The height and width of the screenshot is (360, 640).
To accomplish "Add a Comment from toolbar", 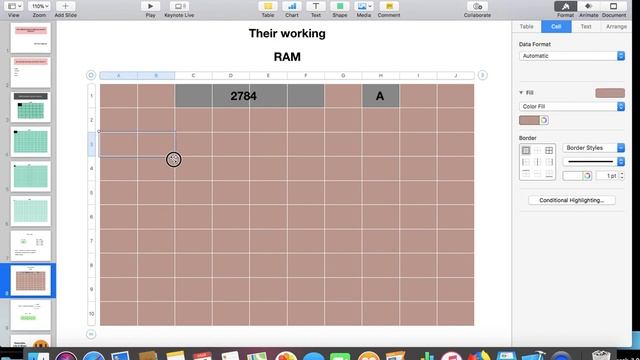I will (x=389, y=6).
